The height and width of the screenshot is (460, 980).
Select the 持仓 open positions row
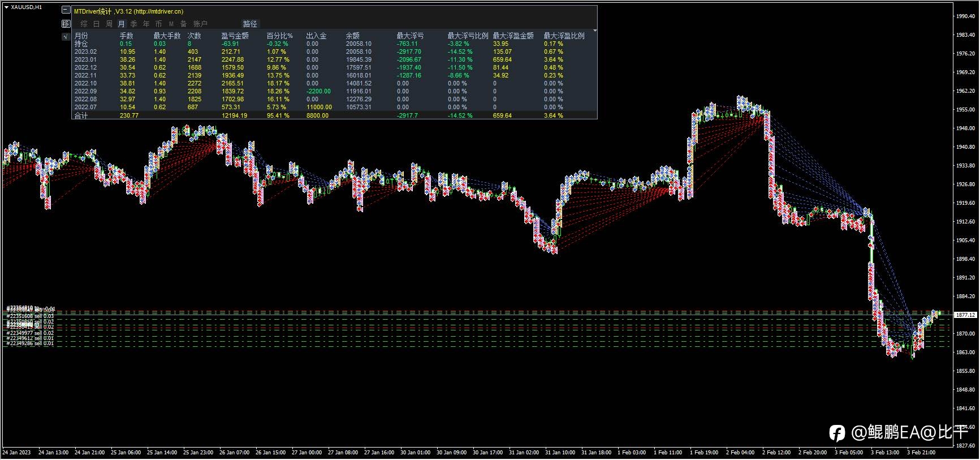click(334, 44)
